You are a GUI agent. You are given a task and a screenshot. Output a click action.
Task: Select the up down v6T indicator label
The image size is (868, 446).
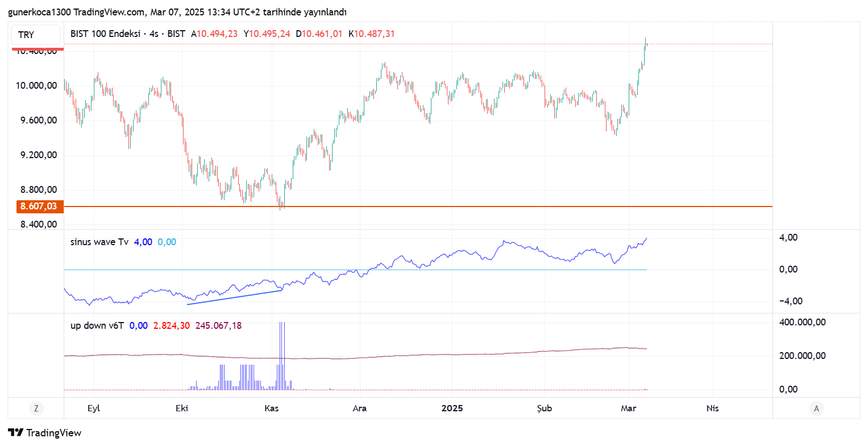[x=97, y=325]
